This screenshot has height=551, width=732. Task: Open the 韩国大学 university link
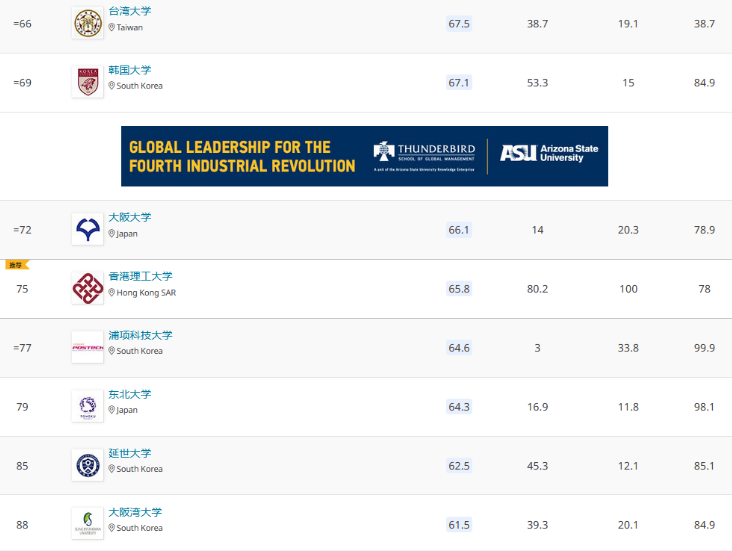(x=130, y=70)
